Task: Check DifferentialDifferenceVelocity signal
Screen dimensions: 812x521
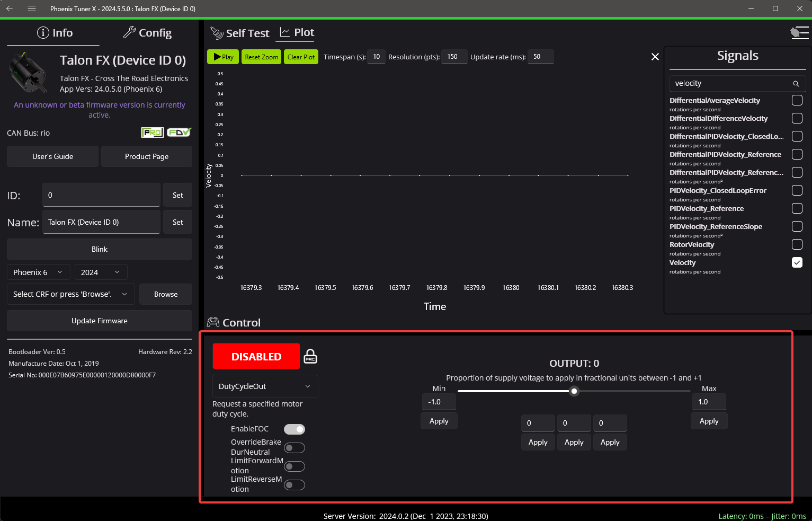Action: click(x=797, y=118)
